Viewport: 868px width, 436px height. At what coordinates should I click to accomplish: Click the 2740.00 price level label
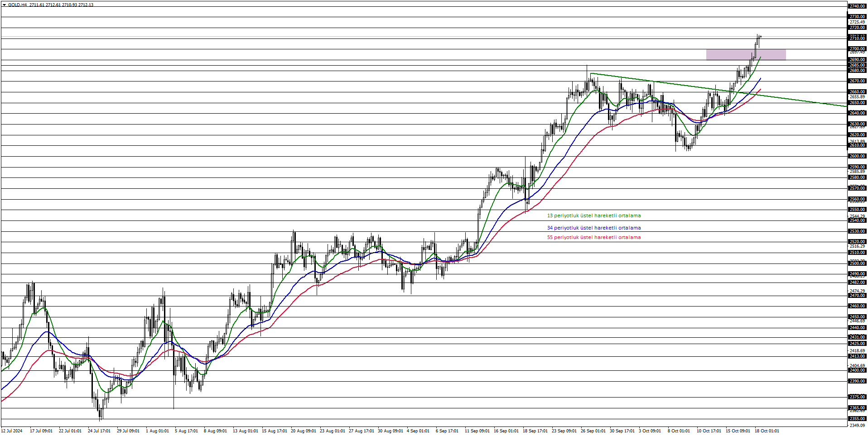[x=857, y=6]
